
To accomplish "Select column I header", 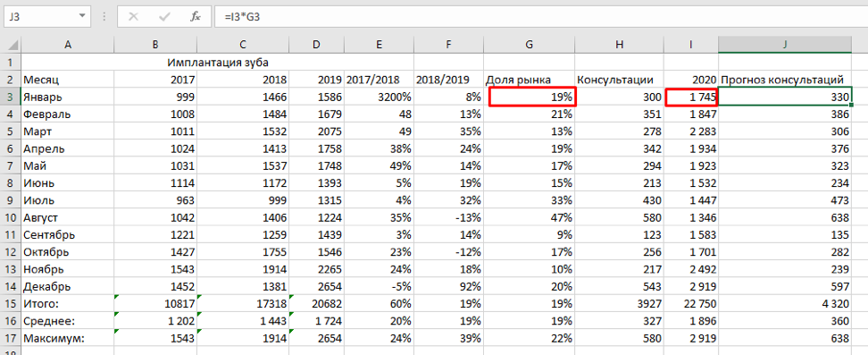I will tap(691, 45).
